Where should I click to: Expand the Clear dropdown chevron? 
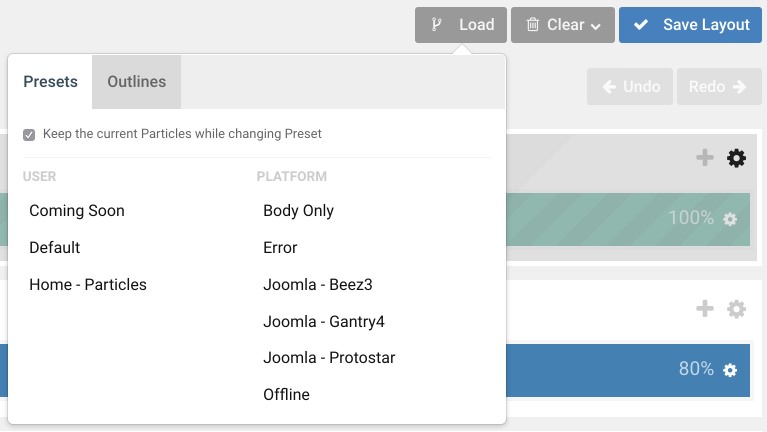(596, 26)
